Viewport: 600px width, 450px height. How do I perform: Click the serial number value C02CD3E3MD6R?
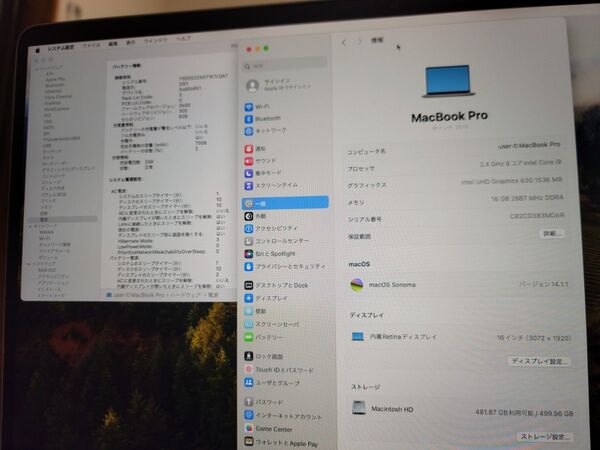[537, 216]
